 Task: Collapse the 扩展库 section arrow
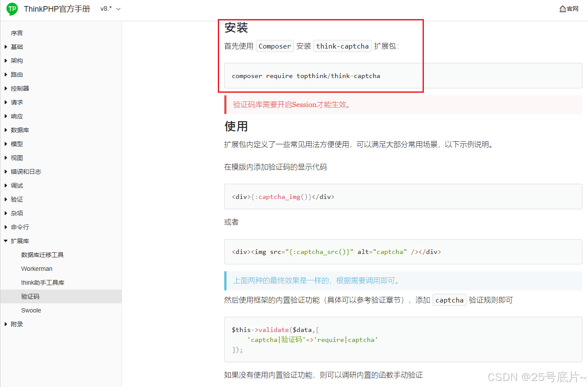tap(6, 241)
